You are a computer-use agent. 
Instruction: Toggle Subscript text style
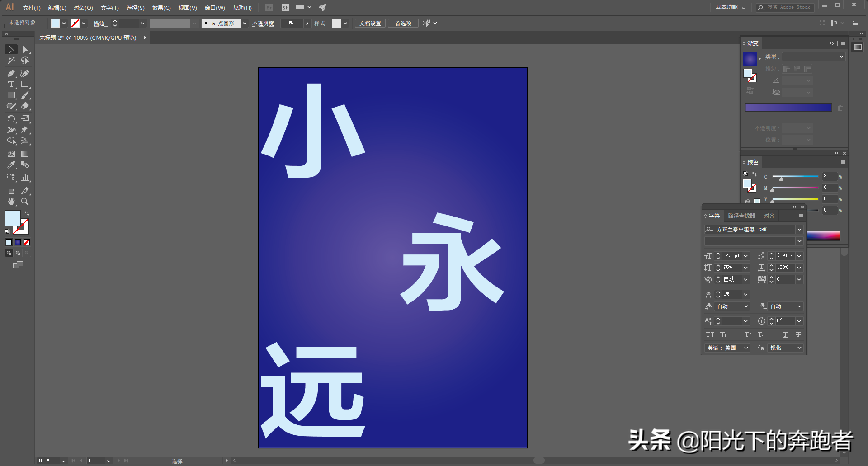pos(761,335)
